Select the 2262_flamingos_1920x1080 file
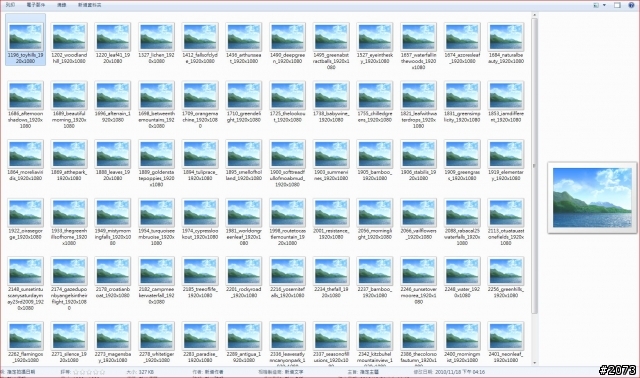This screenshot has height=378, width=640. pos(25,342)
